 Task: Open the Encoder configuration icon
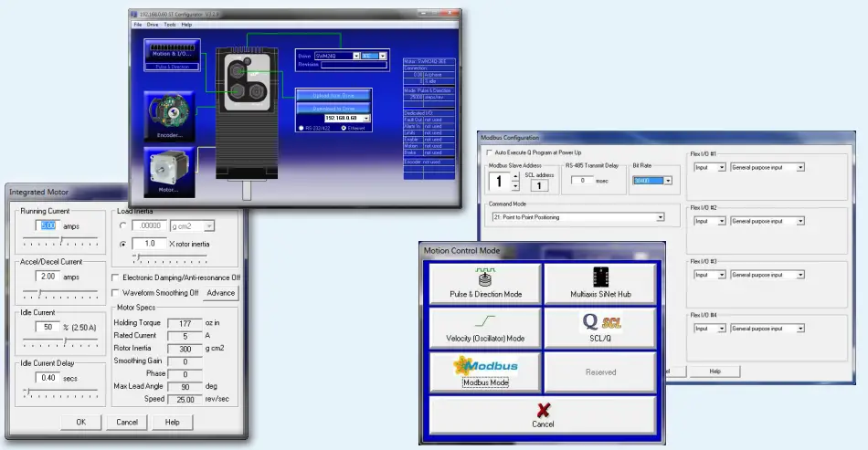(x=169, y=116)
